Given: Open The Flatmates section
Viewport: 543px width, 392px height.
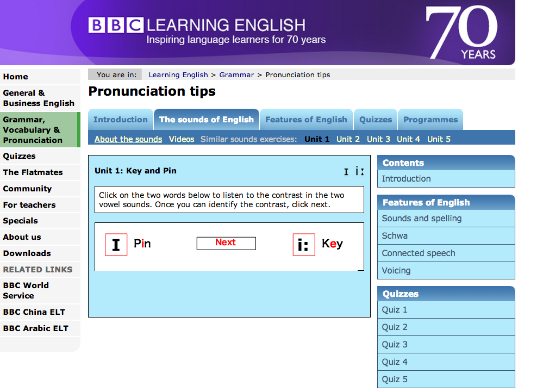Looking at the screenshot, I should (x=40, y=172).
